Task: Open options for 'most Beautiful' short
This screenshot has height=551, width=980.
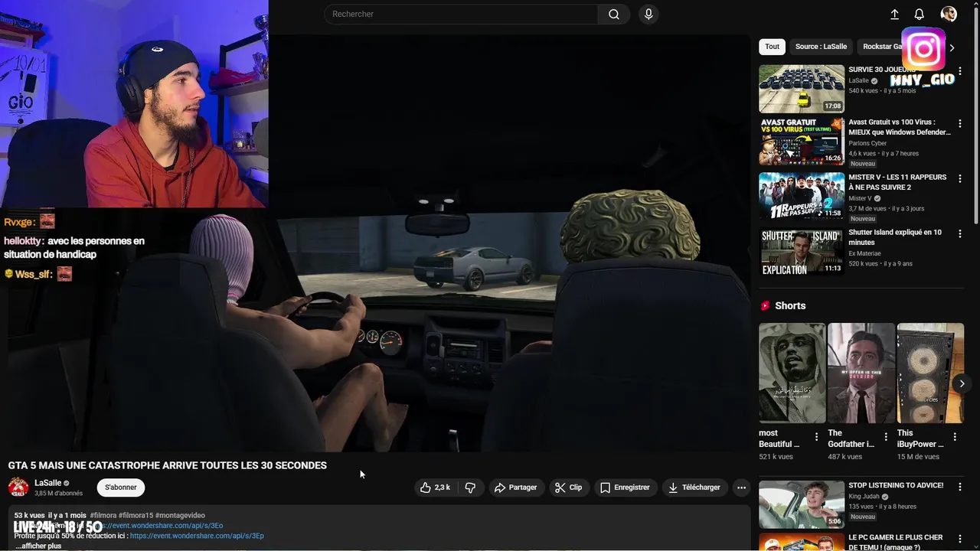Action: point(816,437)
